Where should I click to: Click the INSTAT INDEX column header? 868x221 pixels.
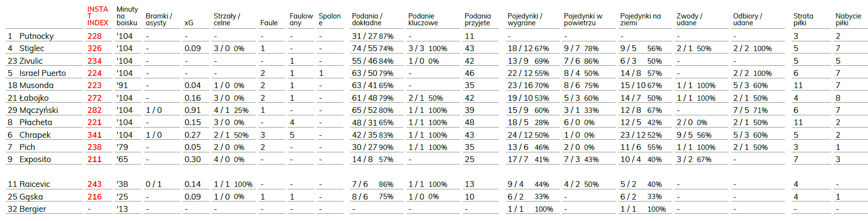point(98,16)
